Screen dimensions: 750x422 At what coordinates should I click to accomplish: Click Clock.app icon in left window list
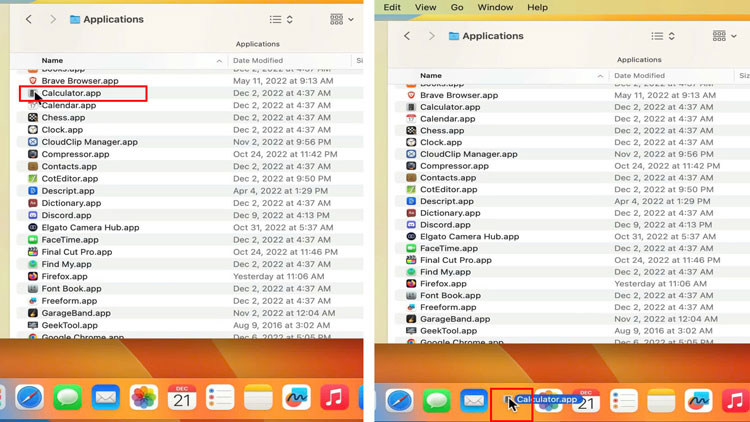(x=33, y=130)
